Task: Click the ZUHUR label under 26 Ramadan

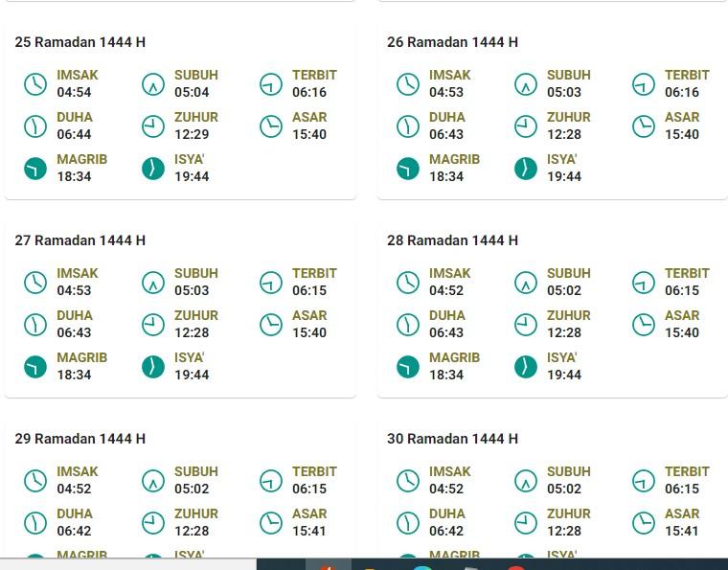Action: click(568, 117)
